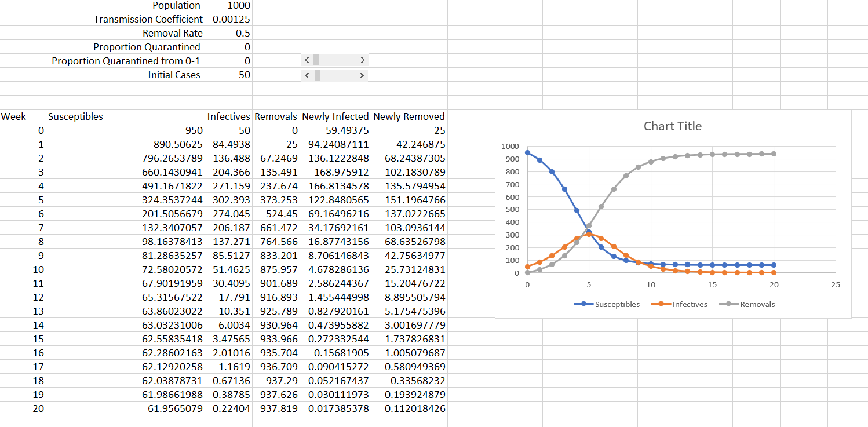Click the left spinner arrow to decrease Initial Cases
The height and width of the screenshot is (427, 868).
click(307, 75)
